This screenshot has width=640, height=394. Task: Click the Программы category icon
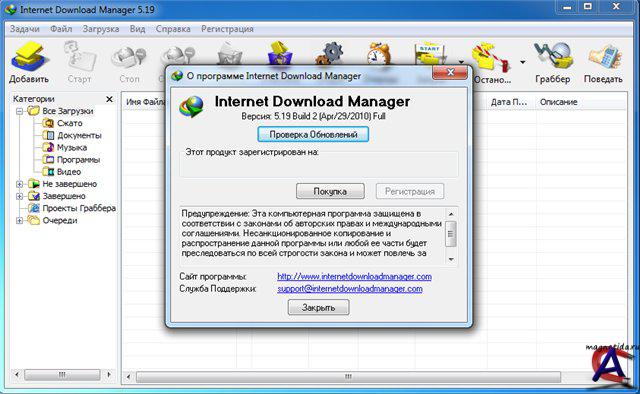(49, 160)
